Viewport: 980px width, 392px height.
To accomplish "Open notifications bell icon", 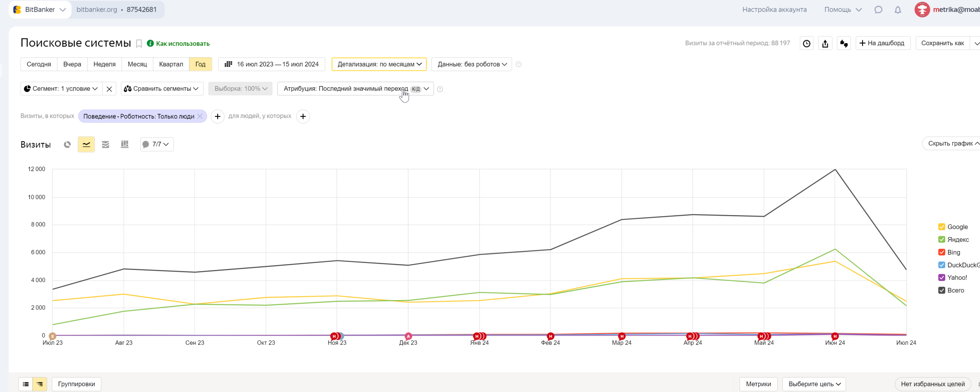I will [898, 10].
